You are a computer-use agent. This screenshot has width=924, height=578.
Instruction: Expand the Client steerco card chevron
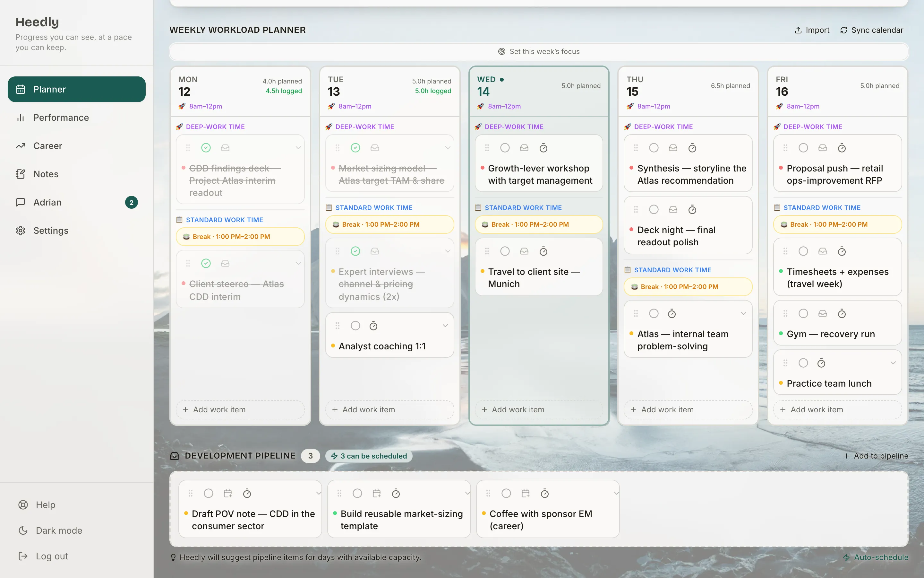tap(298, 263)
